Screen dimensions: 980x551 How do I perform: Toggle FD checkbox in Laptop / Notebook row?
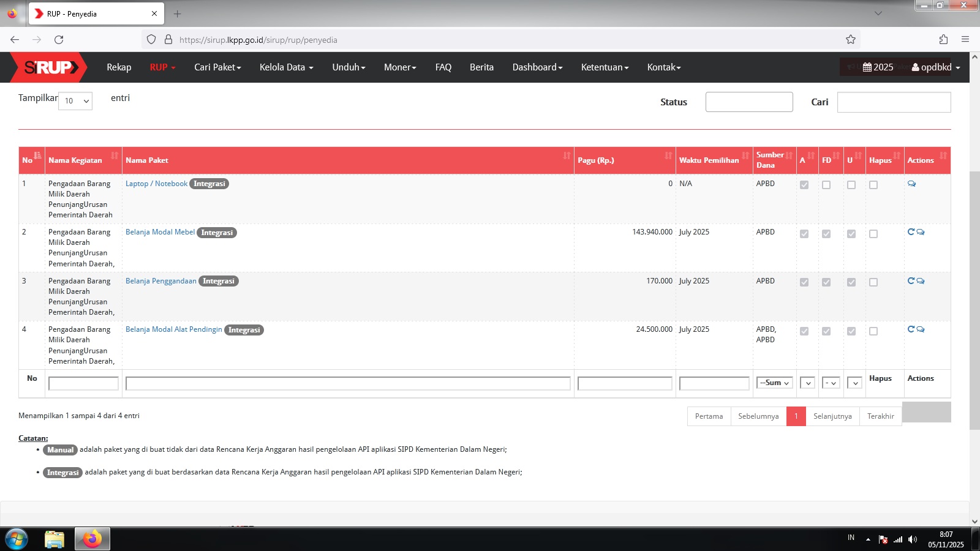826,185
